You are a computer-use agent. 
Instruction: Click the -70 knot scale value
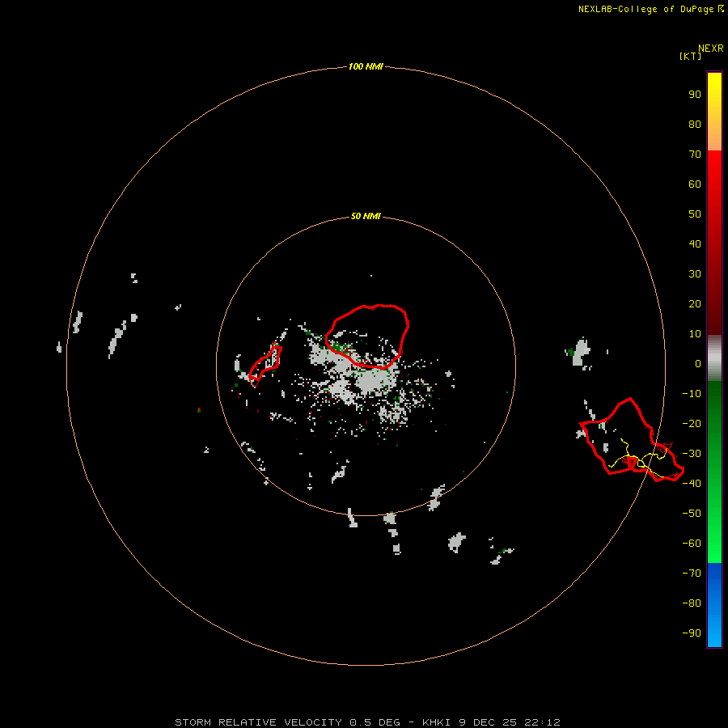pyautogui.click(x=692, y=573)
